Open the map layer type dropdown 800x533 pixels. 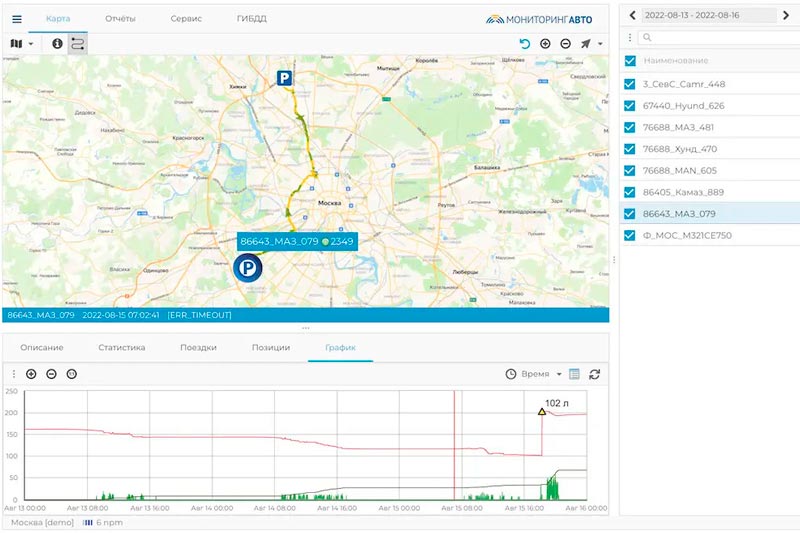(x=21, y=44)
